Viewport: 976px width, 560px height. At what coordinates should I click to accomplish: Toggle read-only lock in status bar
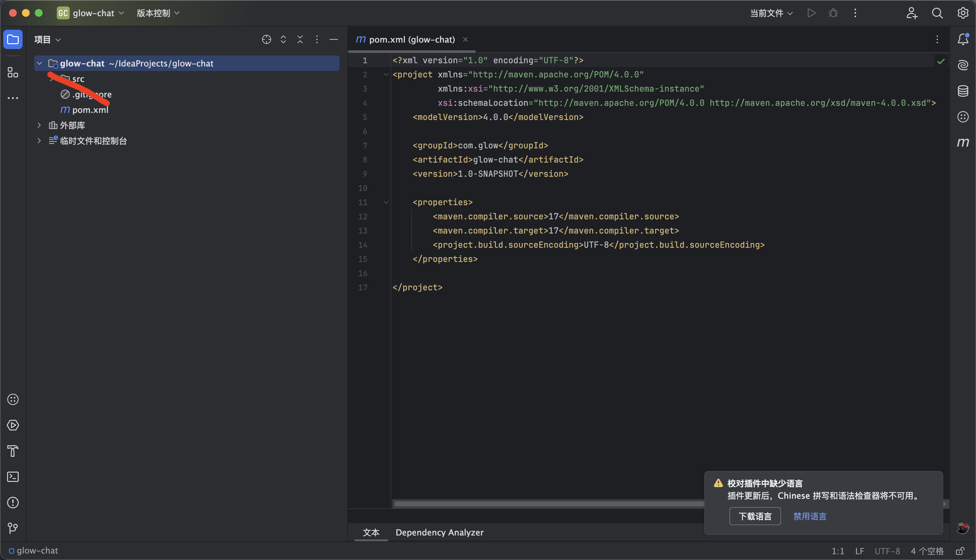(960, 551)
